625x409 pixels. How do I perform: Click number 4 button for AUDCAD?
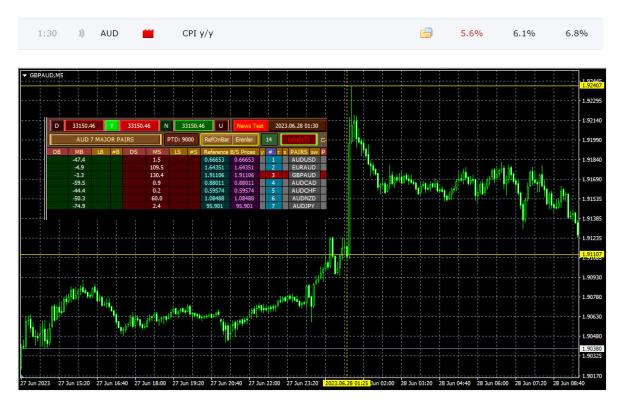[273, 183]
